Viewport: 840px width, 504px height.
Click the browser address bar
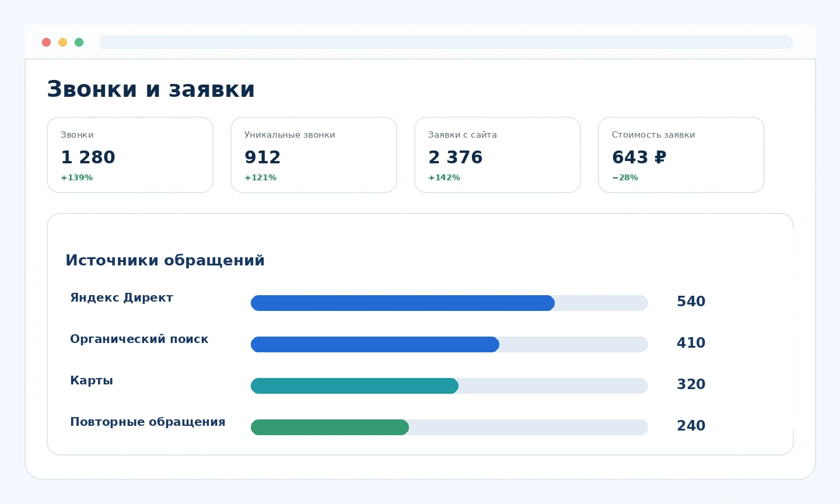tap(446, 42)
